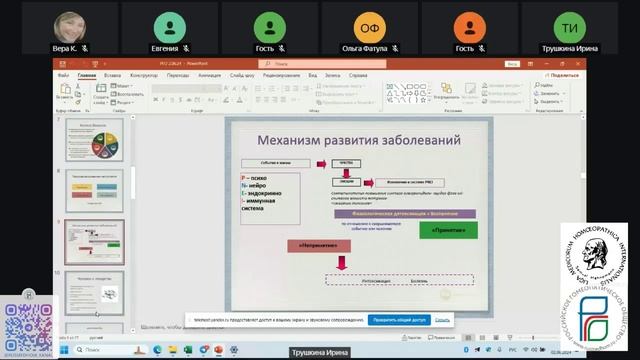640x360 pixels.
Task: Click the red «Непринятие» box on slide
Action: 319,246
